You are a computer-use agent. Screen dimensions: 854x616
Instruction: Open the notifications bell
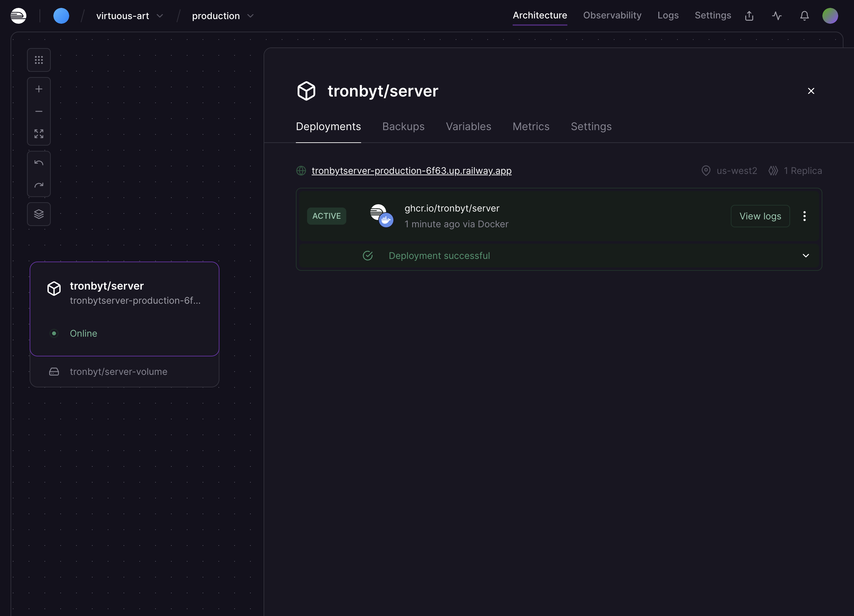pos(804,16)
